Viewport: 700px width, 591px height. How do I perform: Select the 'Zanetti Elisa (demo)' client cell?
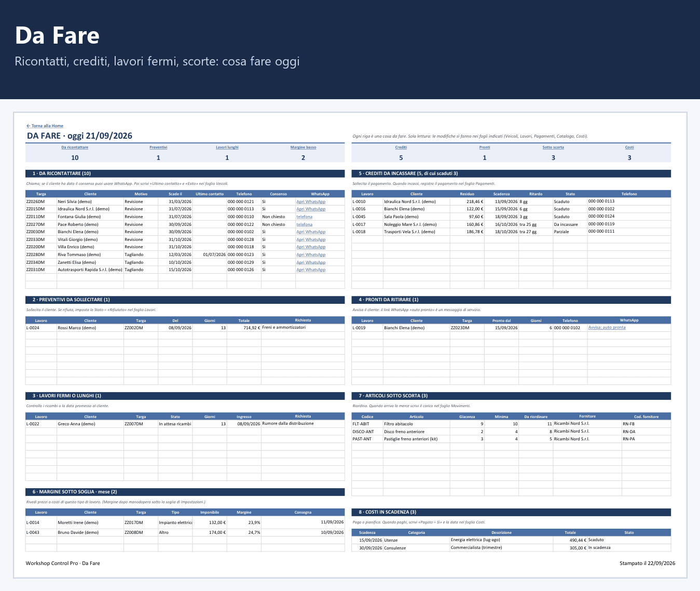coord(90,262)
